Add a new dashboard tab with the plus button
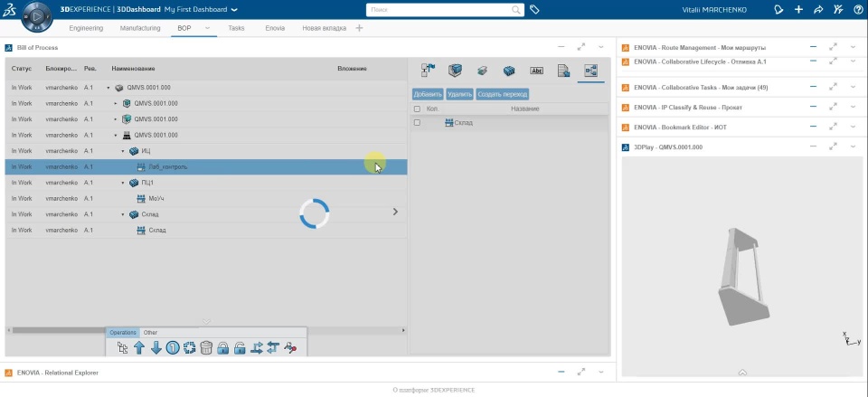Screen dimensions: 868x397 pos(359,28)
